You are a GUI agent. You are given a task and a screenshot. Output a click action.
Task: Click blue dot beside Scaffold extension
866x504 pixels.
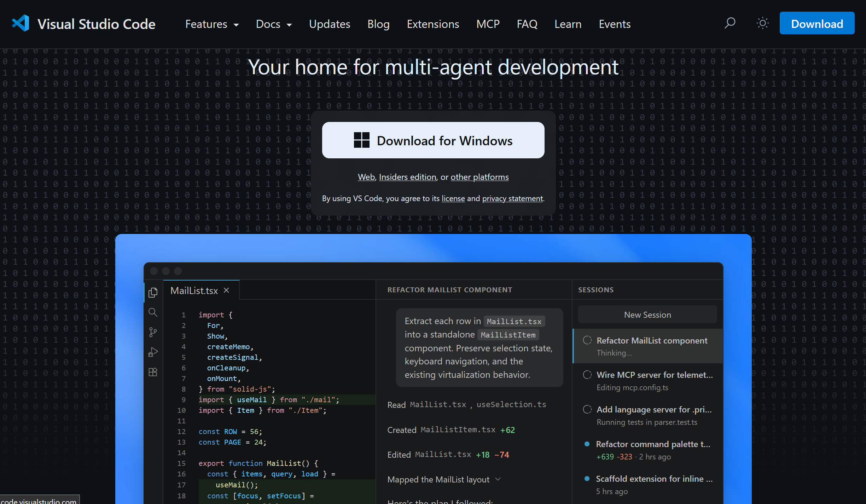[587, 479]
